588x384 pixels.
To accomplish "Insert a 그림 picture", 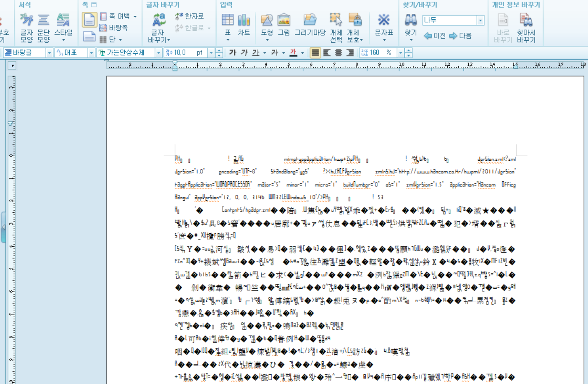I will (284, 25).
